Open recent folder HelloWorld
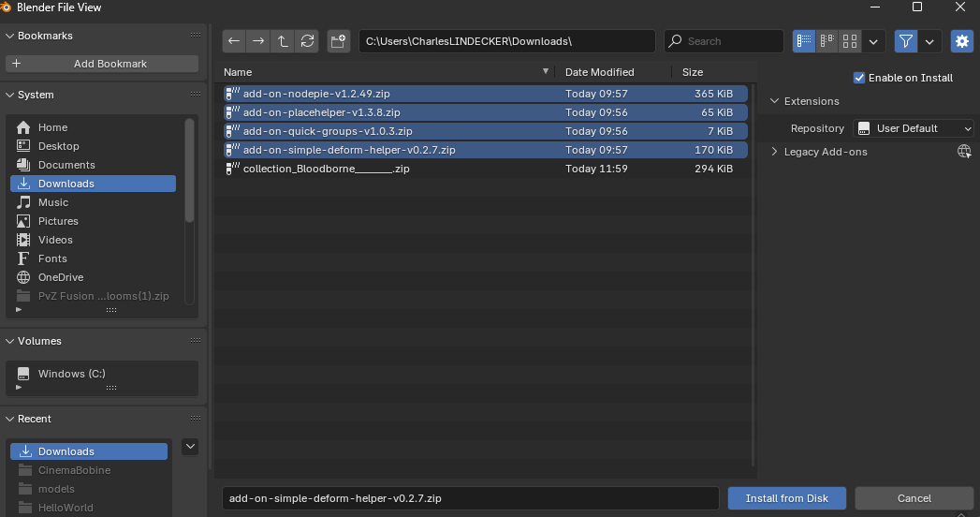This screenshot has width=980, height=517. click(89, 508)
